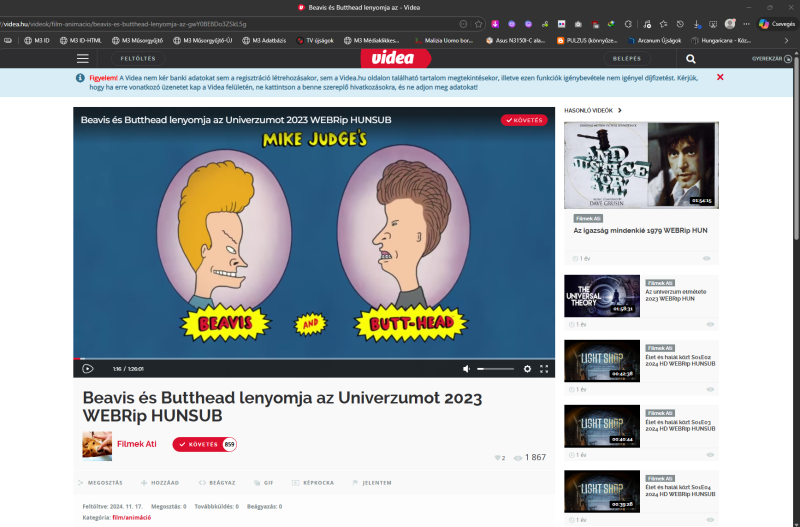Open the M3 ID bookmark
The width and height of the screenshot is (800, 527).
coord(37,40)
